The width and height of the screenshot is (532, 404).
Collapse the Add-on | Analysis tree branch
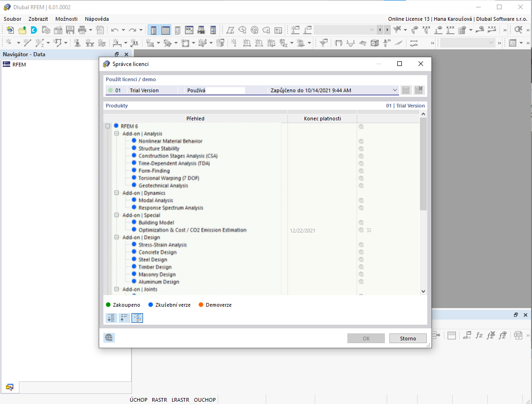point(117,133)
